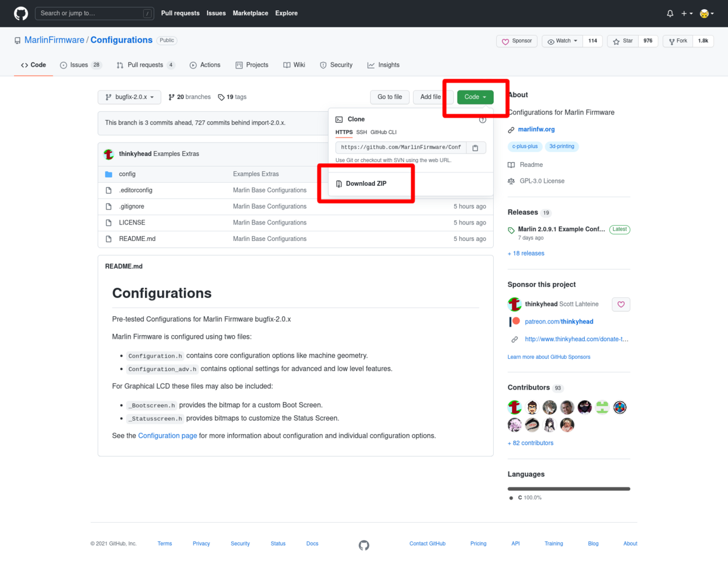This screenshot has width=728, height=573.
Task: Select the 3d-printing topic tag
Action: [561, 146]
